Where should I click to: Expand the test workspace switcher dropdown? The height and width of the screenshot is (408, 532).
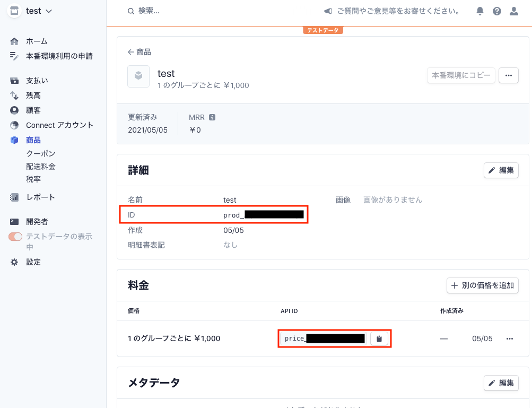tap(30, 11)
